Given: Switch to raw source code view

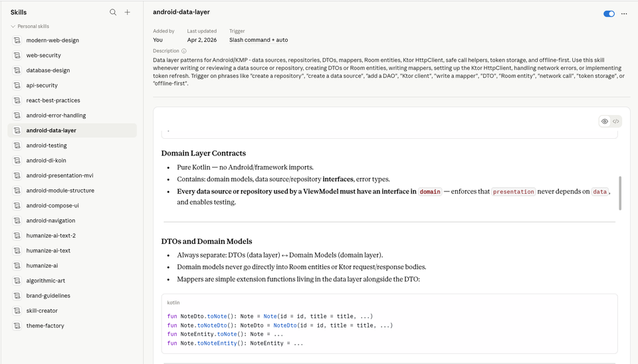Looking at the screenshot, I should (616, 122).
